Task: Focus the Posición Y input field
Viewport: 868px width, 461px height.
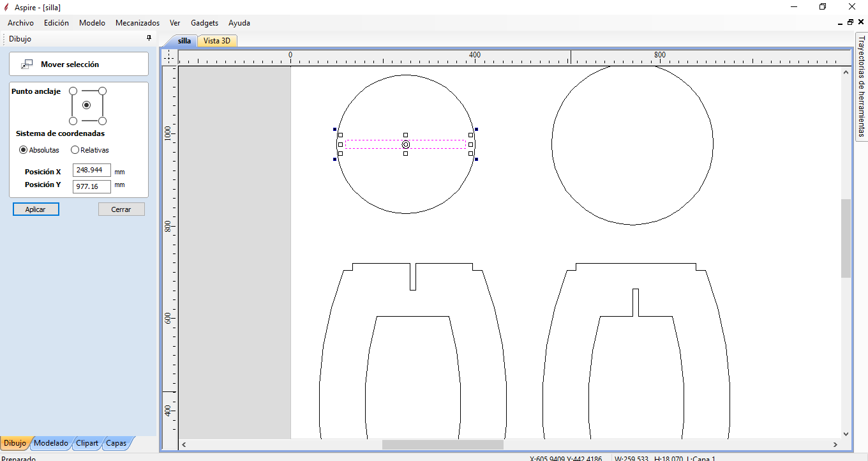Action: click(x=92, y=186)
